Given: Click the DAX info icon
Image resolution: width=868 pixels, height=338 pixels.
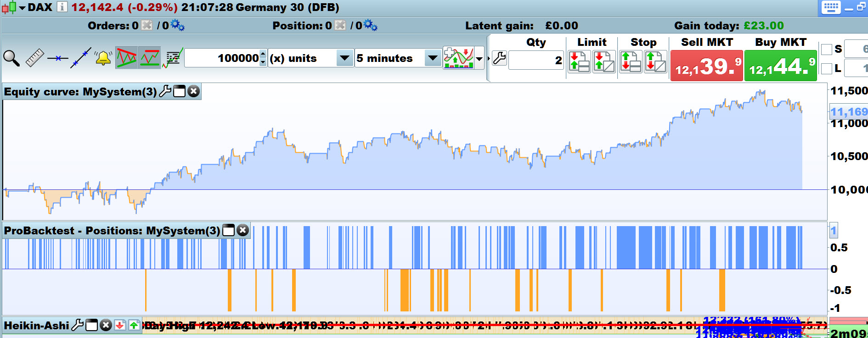Looking at the screenshot, I should click(x=62, y=7).
